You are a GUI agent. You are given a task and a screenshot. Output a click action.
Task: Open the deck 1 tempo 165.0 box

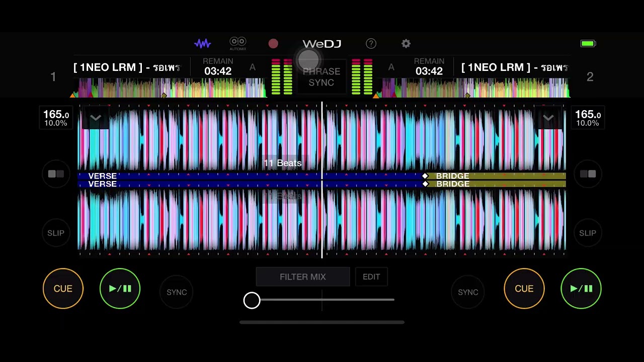(x=56, y=118)
